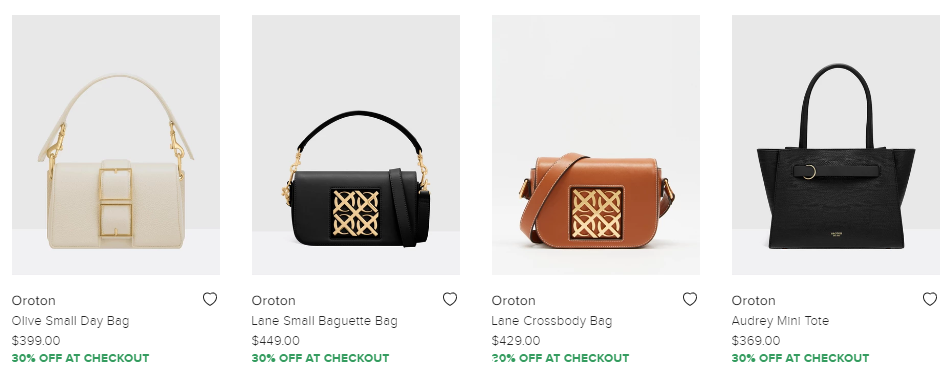Click 30% off label under $369.00
Viewport: 950px width, 380px height.
click(x=800, y=358)
